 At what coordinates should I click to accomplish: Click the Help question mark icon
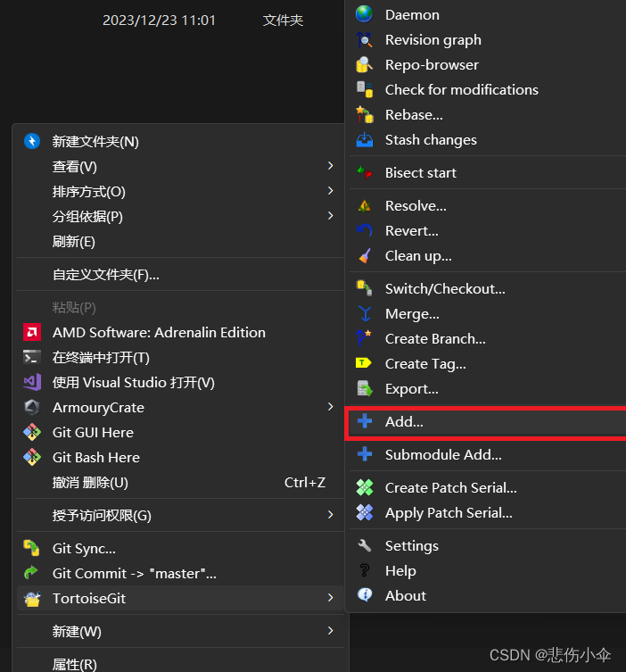(365, 570)
